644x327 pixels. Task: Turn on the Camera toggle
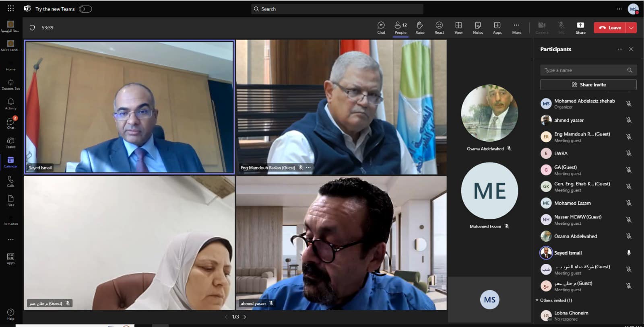pos(542,27)
